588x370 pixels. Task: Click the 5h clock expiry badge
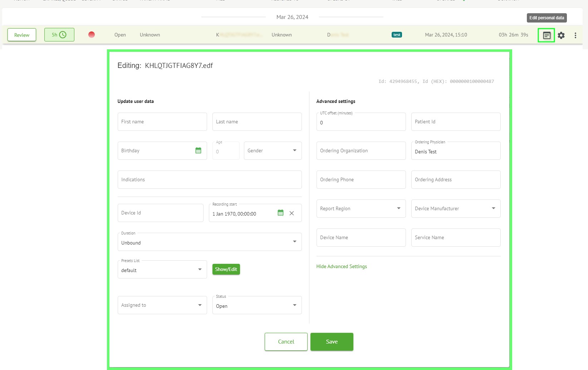tap(59, 35)
